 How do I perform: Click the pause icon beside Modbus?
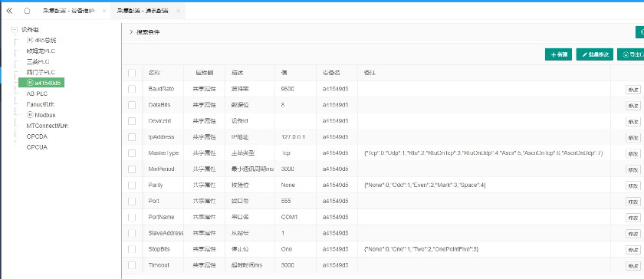click(x=30, y=115)
